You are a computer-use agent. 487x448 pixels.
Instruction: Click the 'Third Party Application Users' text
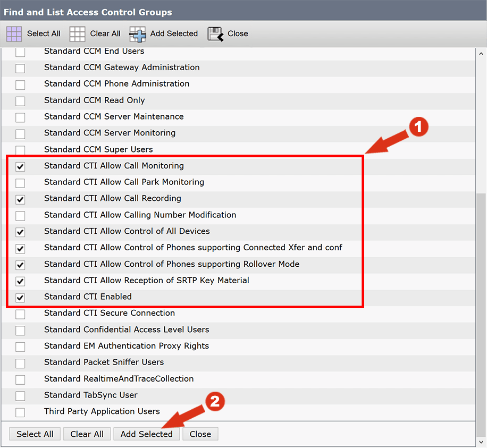(102, 412)
